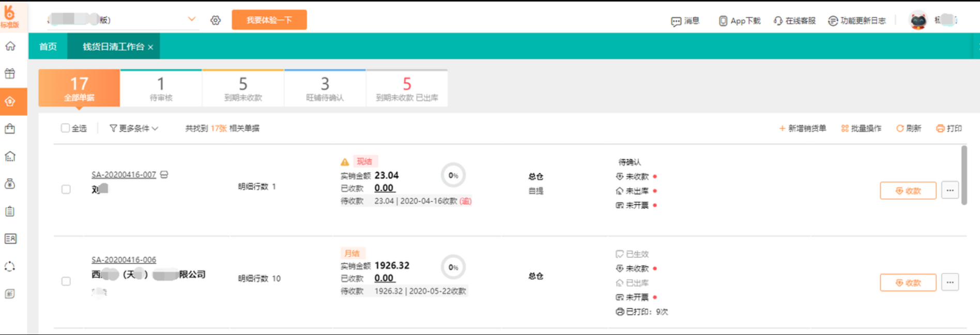Click the 在线客服 headset icon
Screen dimensions: 980x335
point(778,21)
